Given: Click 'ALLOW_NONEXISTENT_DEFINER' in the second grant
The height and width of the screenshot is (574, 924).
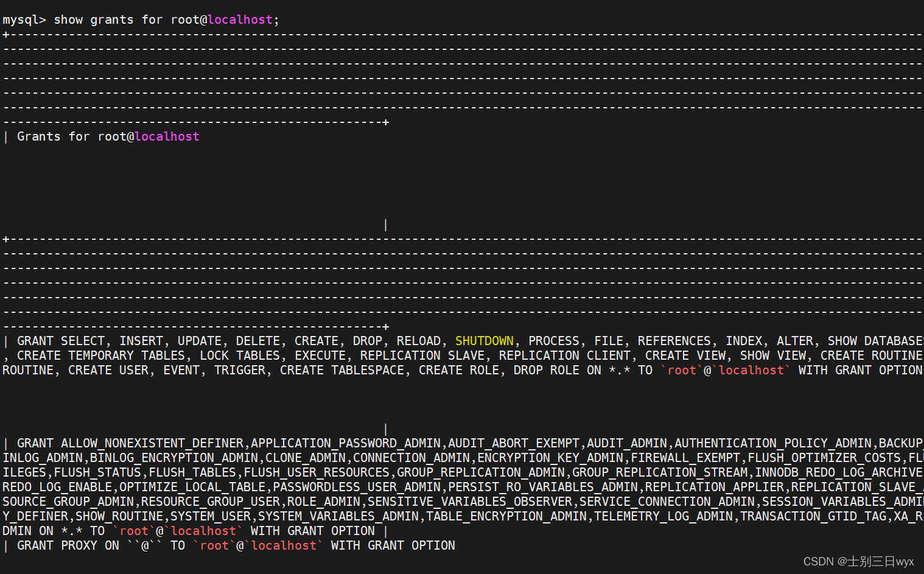Looking at the screenshot, I should pyautogui.click(x=152, y=444).
